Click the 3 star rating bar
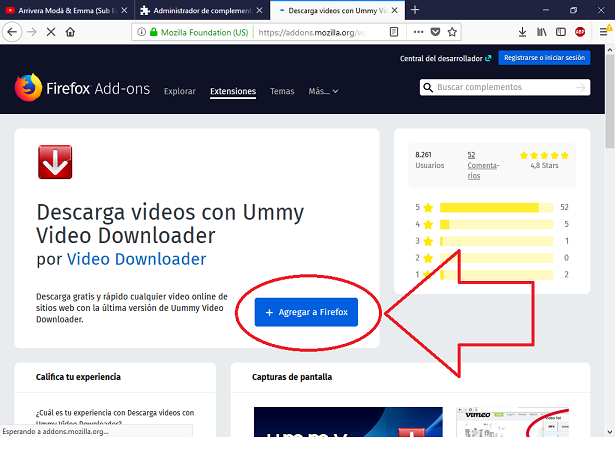The image size is (615, 461). (x=496, y=241)
